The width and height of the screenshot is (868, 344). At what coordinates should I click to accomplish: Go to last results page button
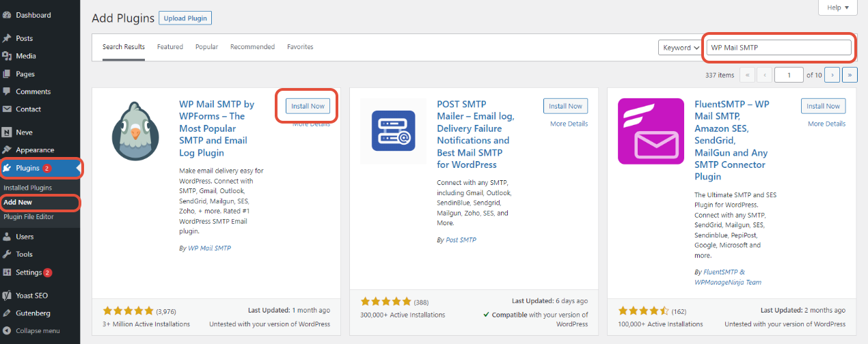pyautogui.click(x=850, y=75)
